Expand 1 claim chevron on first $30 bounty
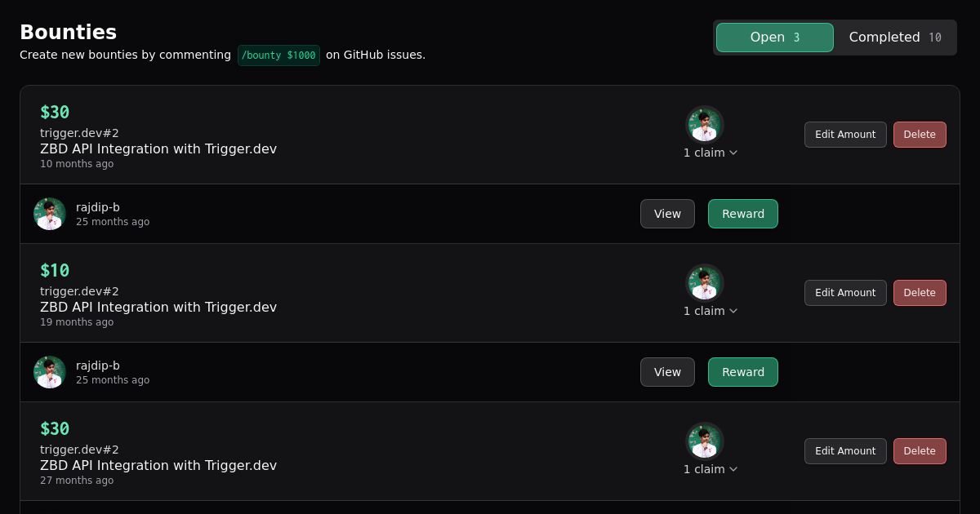This screenshot has height=514, width=980. point(733,153)
